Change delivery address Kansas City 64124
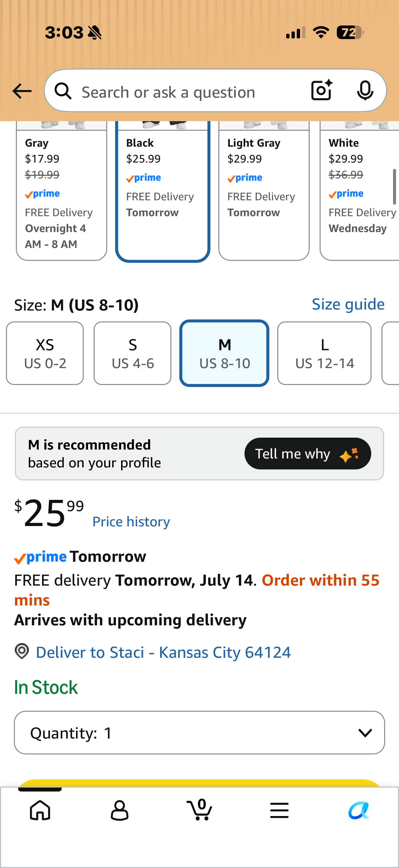 (x=163, y=652)
